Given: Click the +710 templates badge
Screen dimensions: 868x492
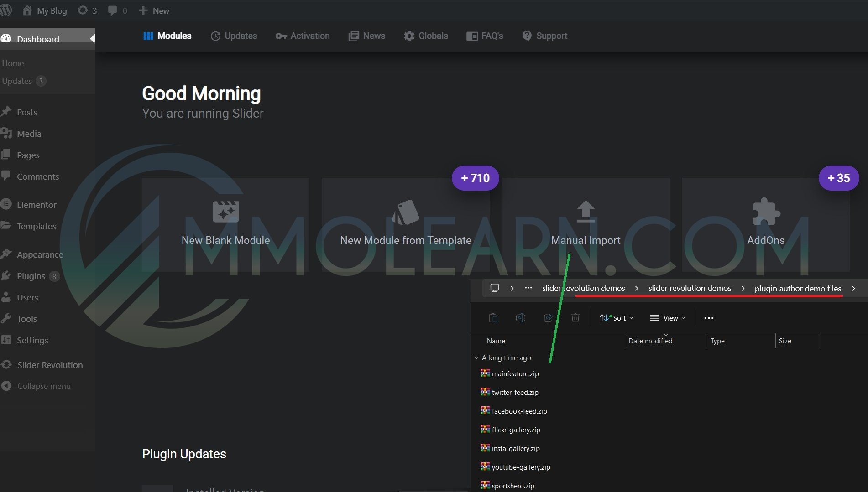Looking at the screenshot, I should pyautogui.click(x=475, y=178).
